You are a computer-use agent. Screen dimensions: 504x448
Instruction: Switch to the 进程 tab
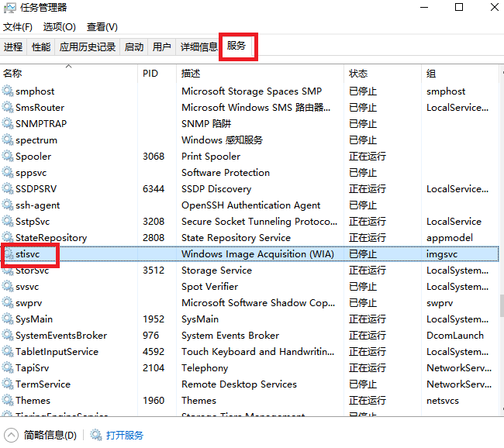coord(13,47)
